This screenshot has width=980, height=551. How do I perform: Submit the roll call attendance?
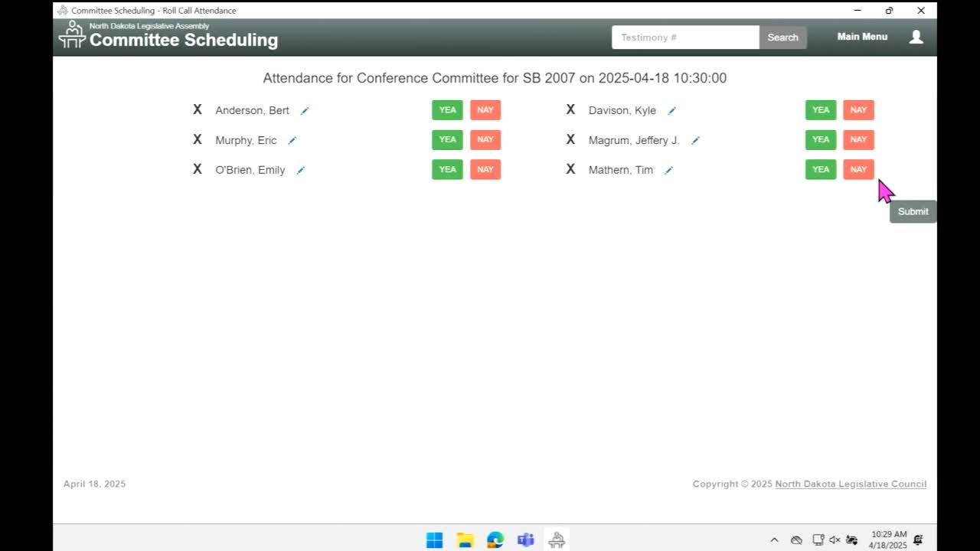click(x=913, y=212)
